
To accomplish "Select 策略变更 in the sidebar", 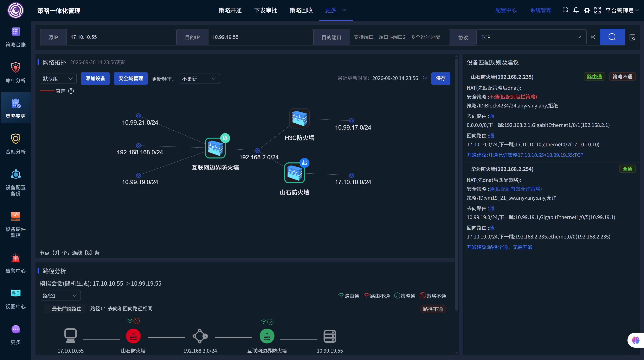I will (15, 108).
